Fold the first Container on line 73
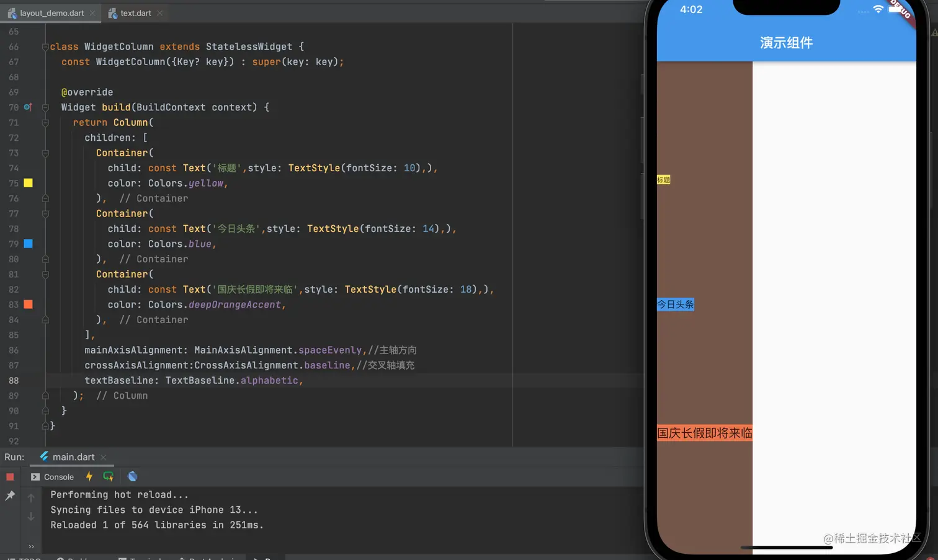This screenshot has height=560, width=938. tap(45, 153)
